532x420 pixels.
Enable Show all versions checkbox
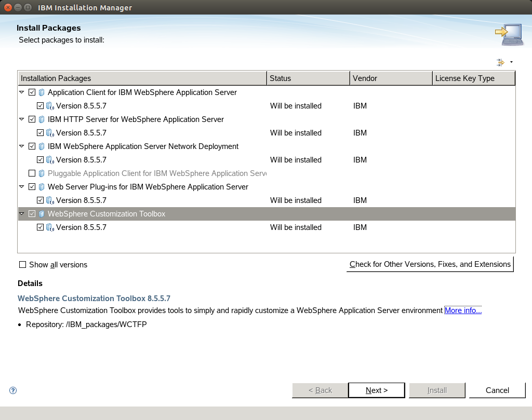coord(22,265)
